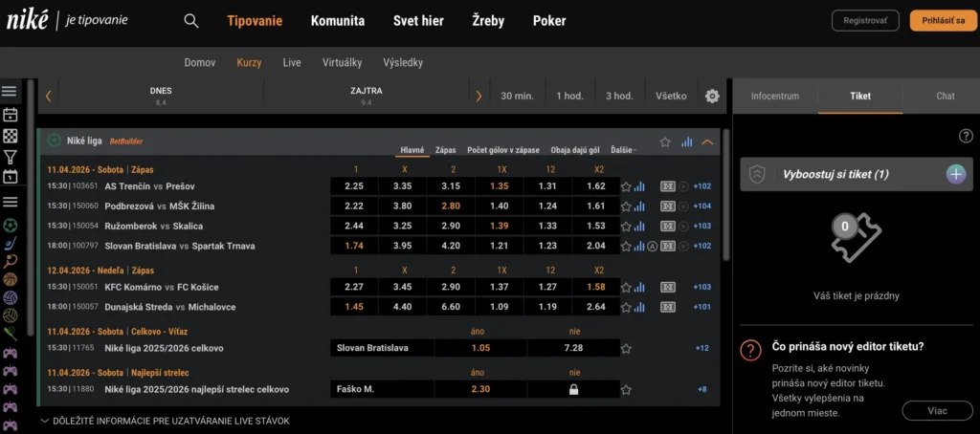Open statistics chart for AS Trenčín match
This screenshot has height=434, width=980.
pyautogui.click(x=640, y=186)
